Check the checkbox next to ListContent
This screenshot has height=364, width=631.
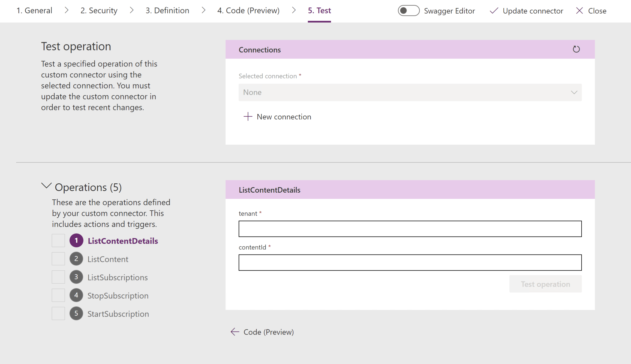click(58, 259)
